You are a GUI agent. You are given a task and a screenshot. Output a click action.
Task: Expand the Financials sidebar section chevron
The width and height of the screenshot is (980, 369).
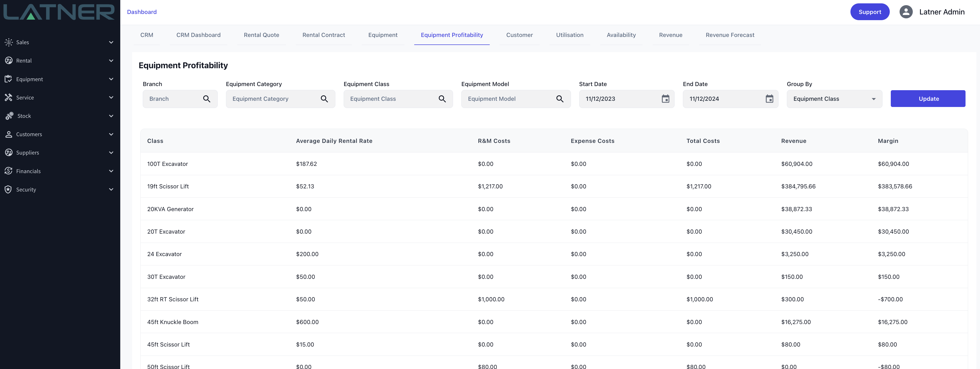pyautogui.click(x=111, y=171)
